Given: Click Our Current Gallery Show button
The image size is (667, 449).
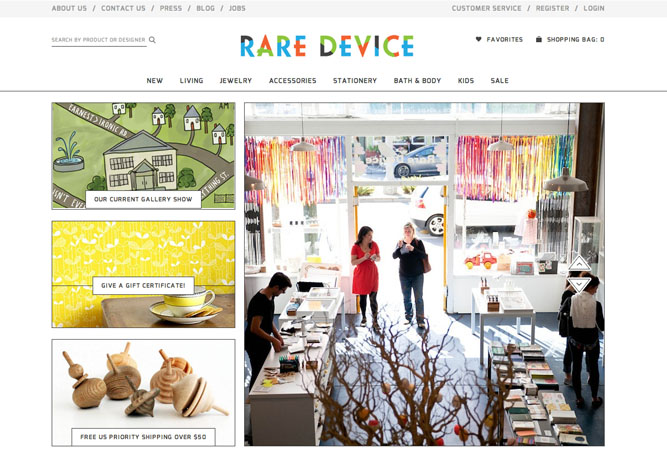Looking at the screenshot, I should pyautogui.click(x=143, y=199).
